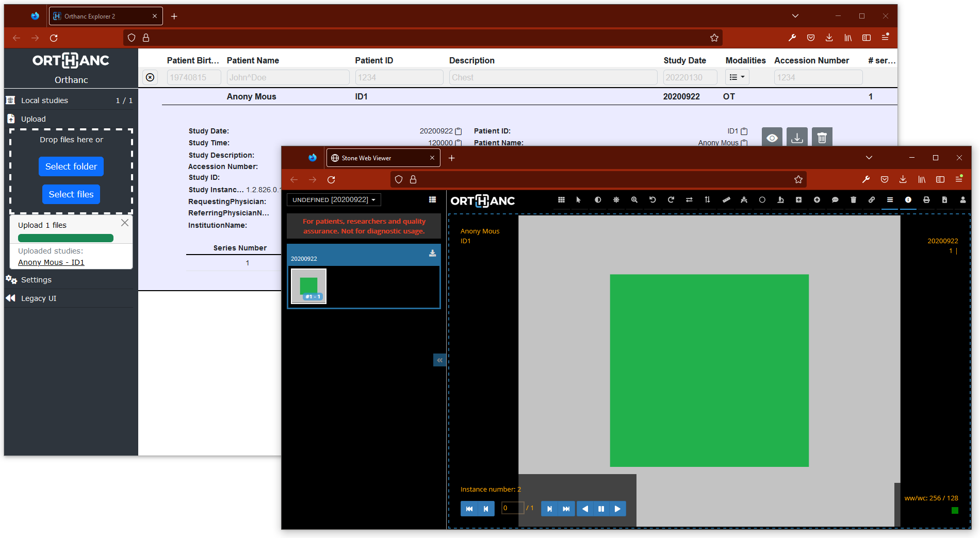Click the plus-in-square toolbar icon
This screenshot has height=538, width=980.
click(x=798, y=200)
